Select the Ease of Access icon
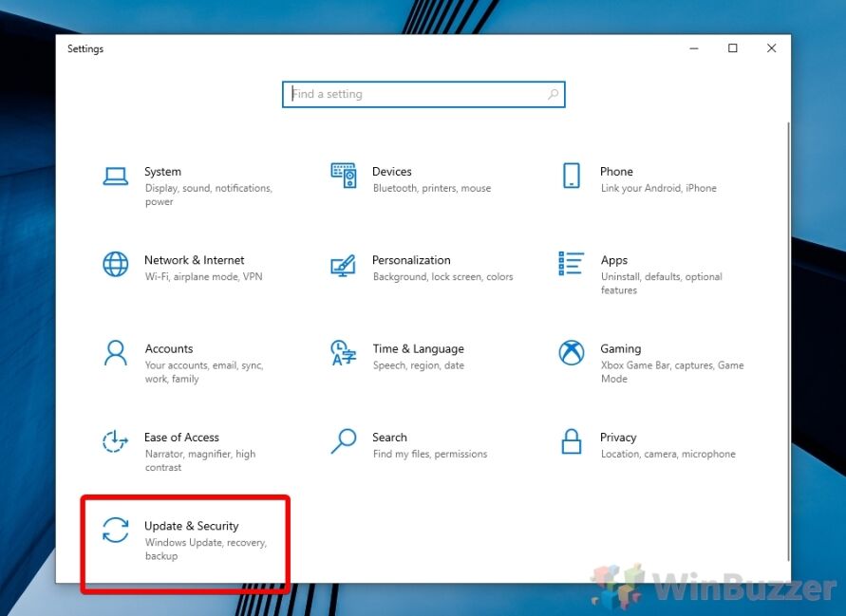Image resolution: width=846 pixels, height=616 pixels. coord(115,441)
